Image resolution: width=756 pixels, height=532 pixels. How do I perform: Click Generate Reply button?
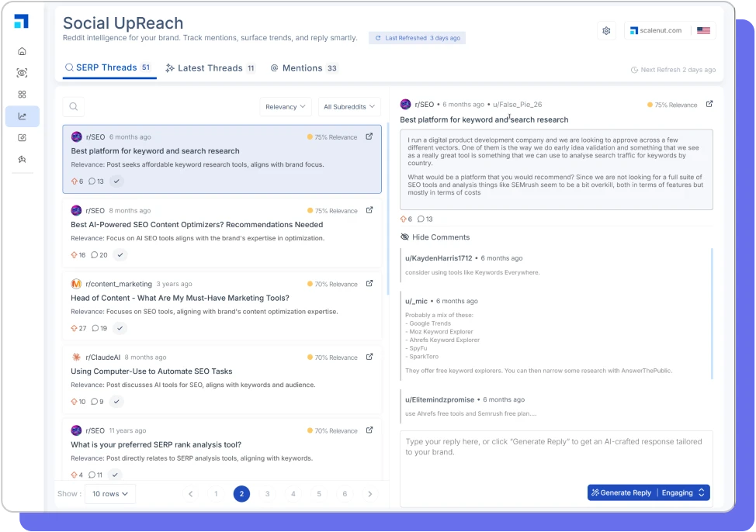pyautogui.click(x=622, y=492)
